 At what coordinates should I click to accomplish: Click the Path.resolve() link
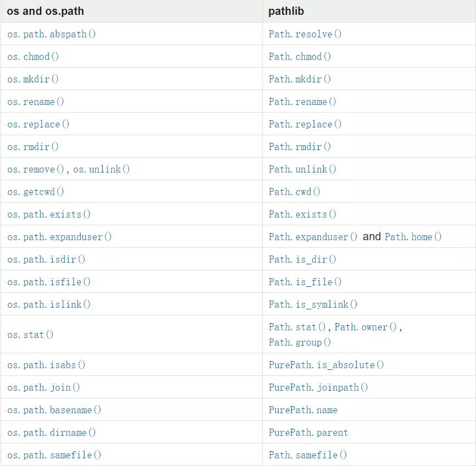coord(305,34)
